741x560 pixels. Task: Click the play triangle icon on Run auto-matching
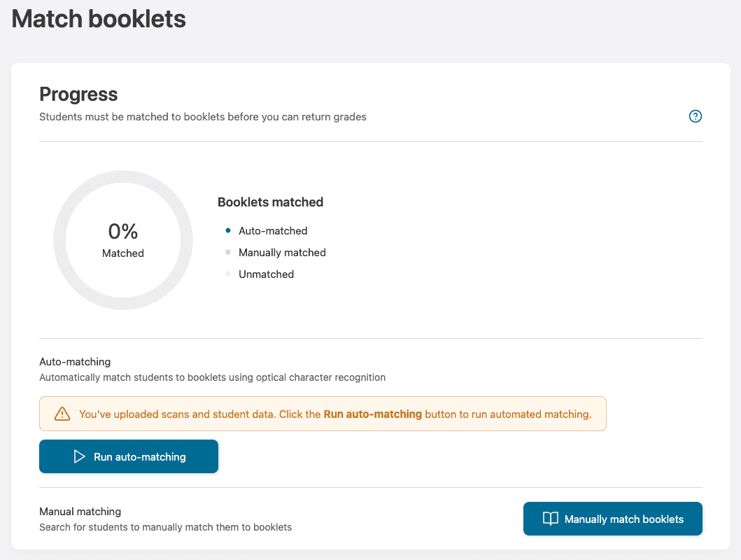pyautogui.click(x=79, y=456)
